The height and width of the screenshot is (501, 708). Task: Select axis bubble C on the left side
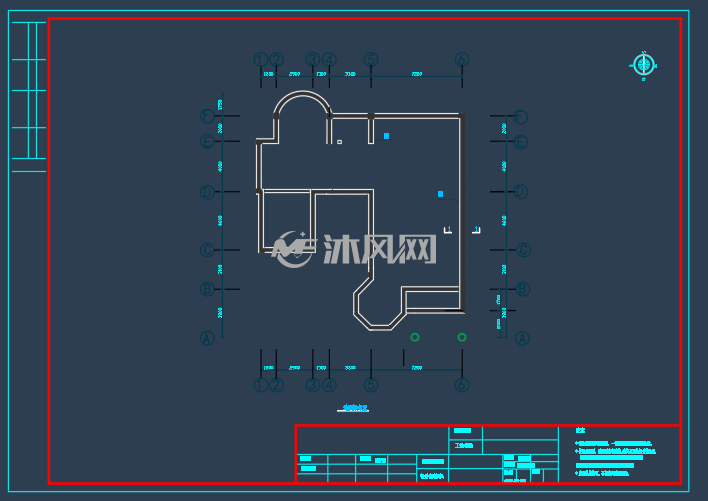coord(207,250)
